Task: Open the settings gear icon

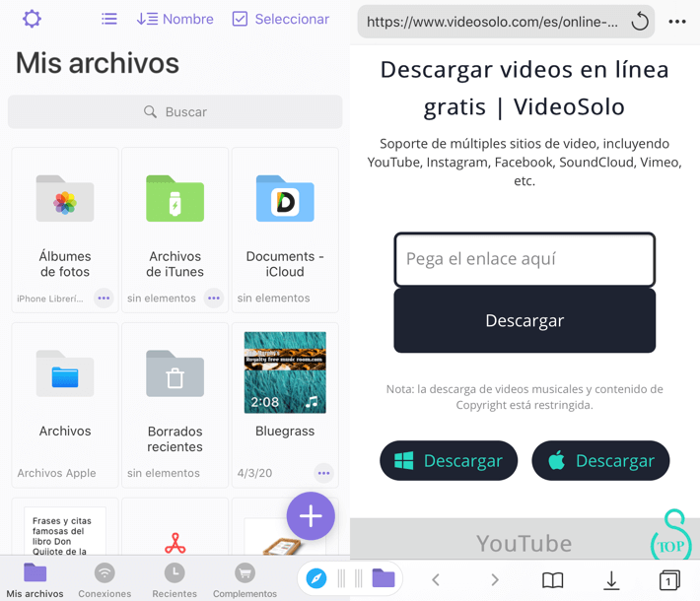Action: 32,19
